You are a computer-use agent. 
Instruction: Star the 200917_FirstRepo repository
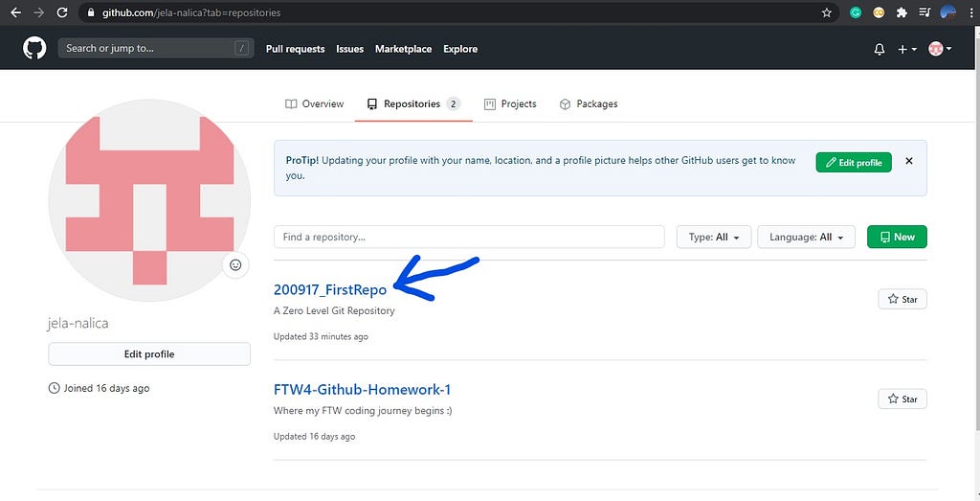click(902, 299)
